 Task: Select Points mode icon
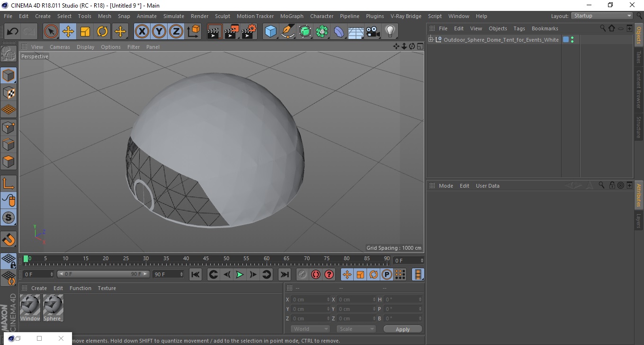(x=9, y=127)
